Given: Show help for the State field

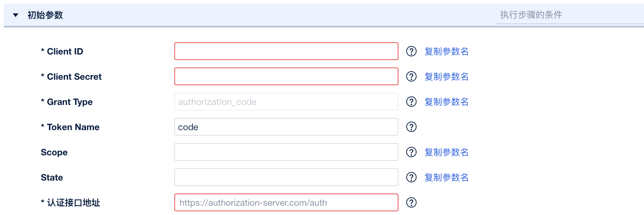Looking at the screenshot, I should click(x=411, y=177).
